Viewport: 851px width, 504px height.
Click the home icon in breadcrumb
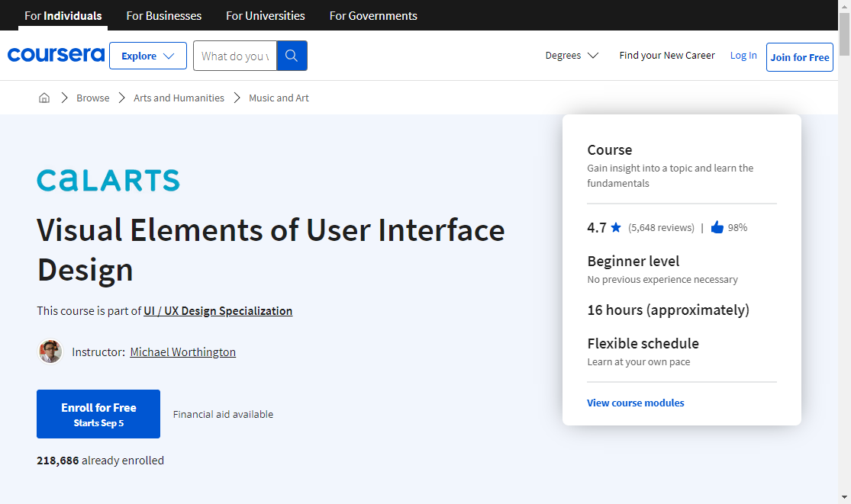pos(44,98)
